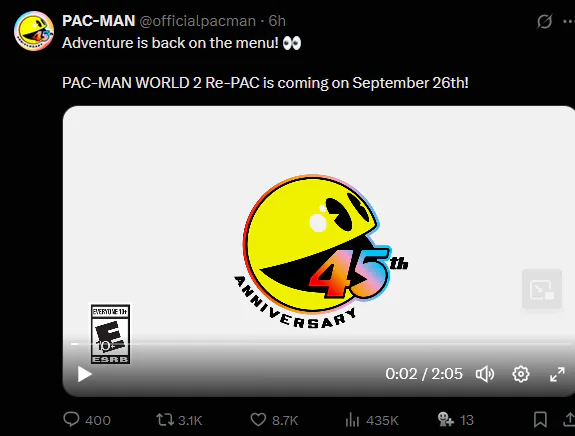Image resolution: width=575 pixels, height=436 pixels.
Task: Open video settings gear
Action: click(521, 374)
